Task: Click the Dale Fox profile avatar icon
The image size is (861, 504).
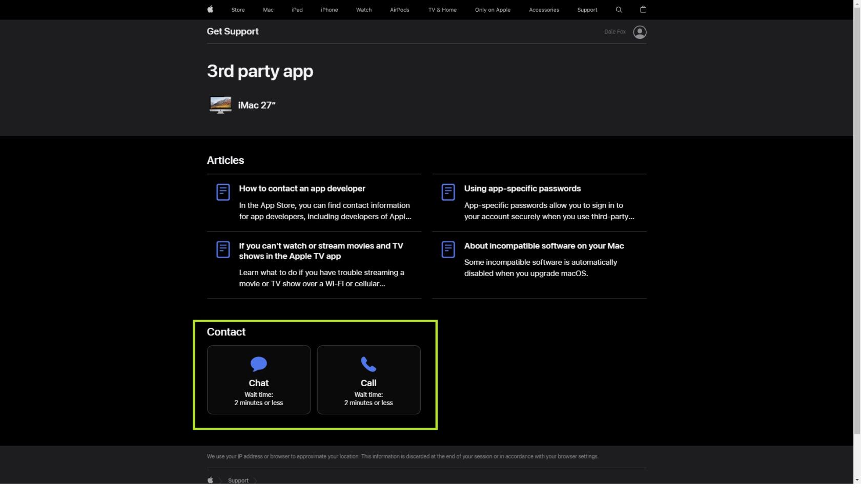Action: pos(640,32)
